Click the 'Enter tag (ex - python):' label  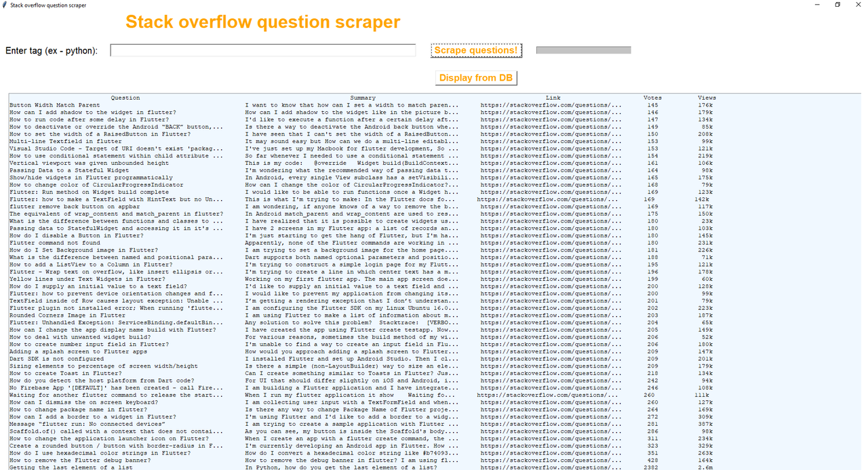click(52, 51)
